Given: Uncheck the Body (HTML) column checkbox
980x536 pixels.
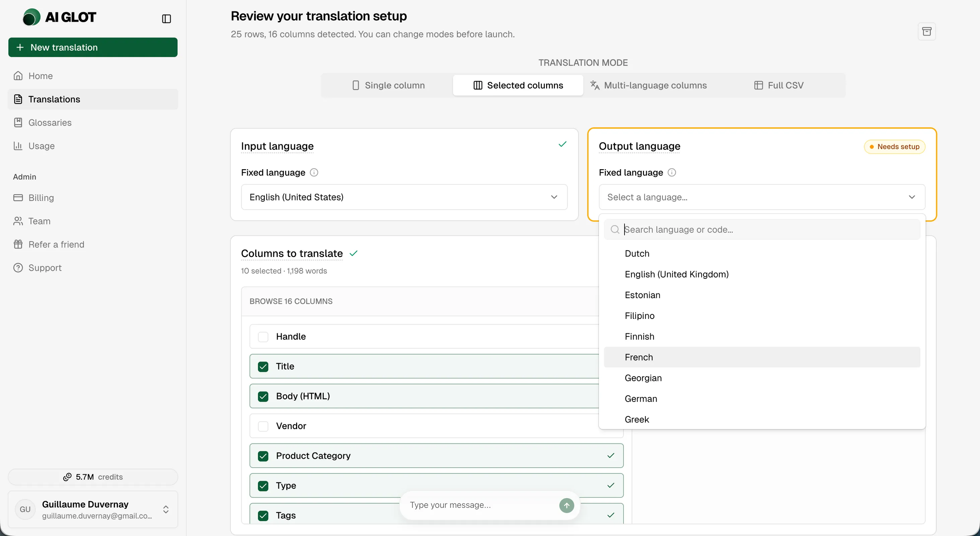Looking at the screenshot, I should point(263,396).
